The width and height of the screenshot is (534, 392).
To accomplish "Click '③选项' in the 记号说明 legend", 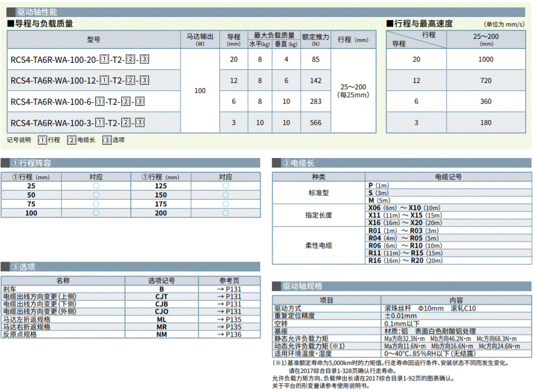I will (x=114, y=140).
